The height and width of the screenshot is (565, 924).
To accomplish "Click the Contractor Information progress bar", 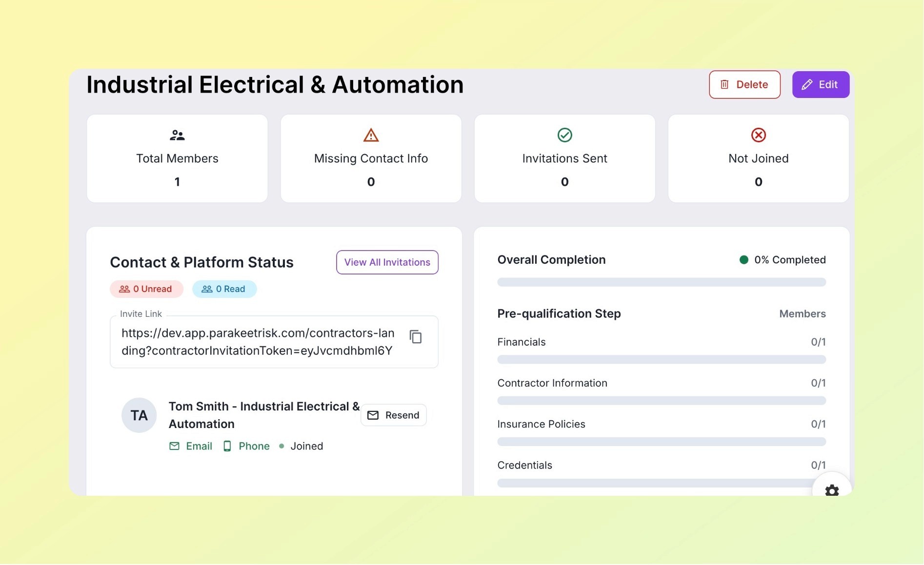I will [662, 401].
